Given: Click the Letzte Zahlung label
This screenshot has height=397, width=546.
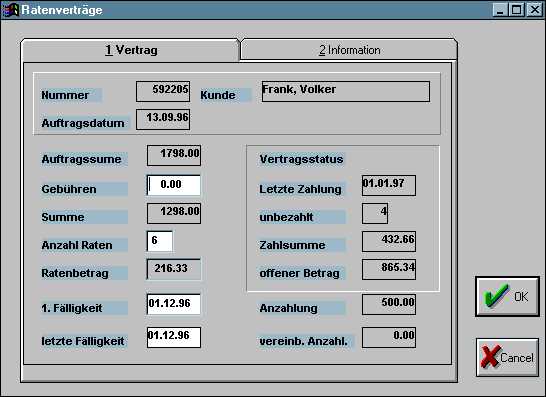Looking at the screenshot, I should 300,189.
